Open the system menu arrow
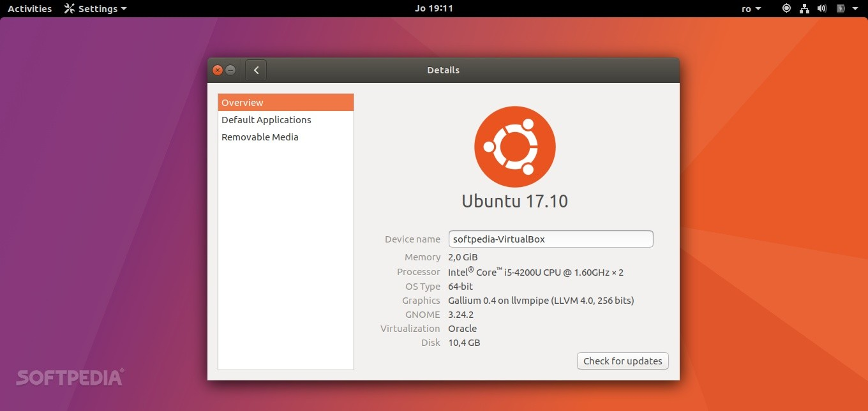868x411 pixels. [855, 9]
